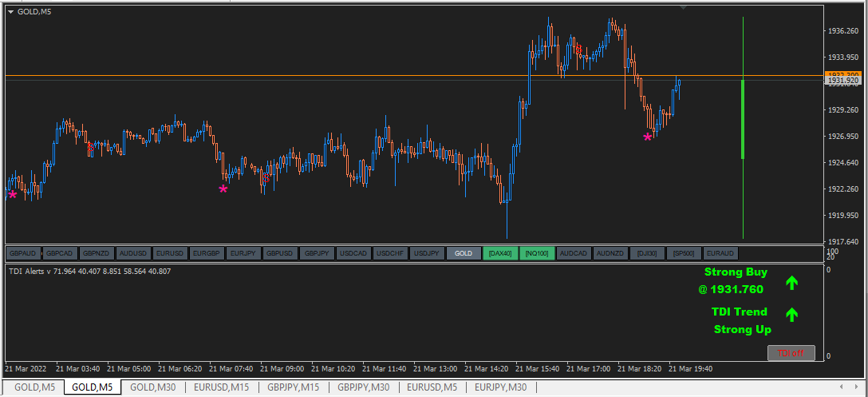Image resolution: width=868 pixels, height=397 pixels.
Task: Switch to the GBPJPY,M15 chart tab
Action: 293,387
